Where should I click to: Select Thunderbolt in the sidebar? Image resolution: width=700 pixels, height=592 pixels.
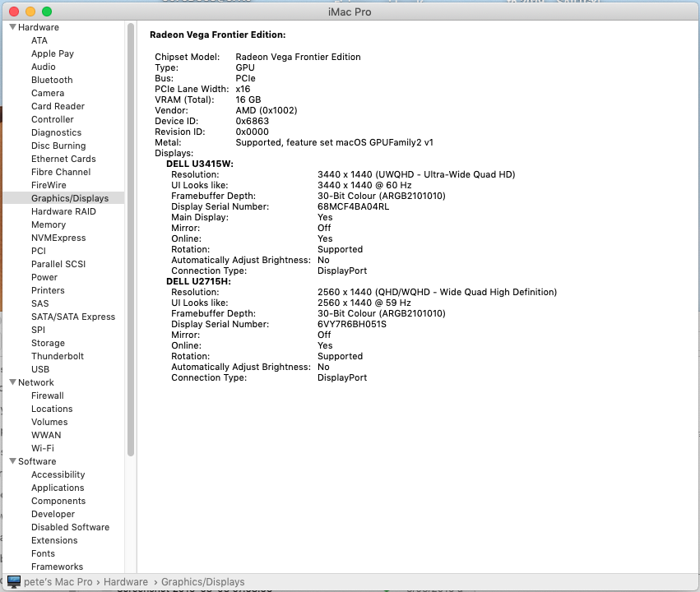pos(58,356)
